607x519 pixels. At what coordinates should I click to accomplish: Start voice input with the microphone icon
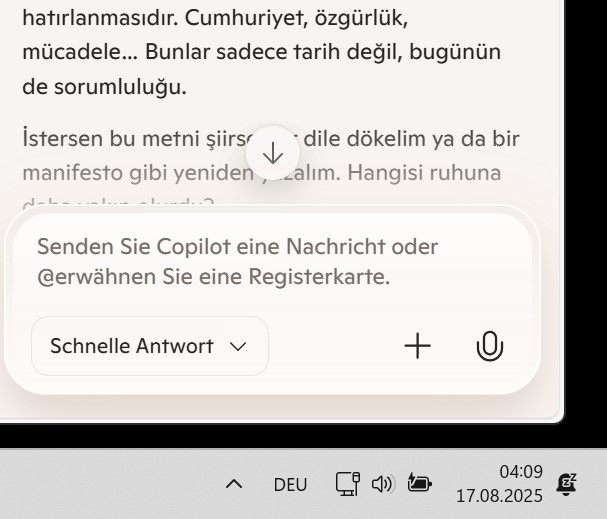tap(490, 346)
